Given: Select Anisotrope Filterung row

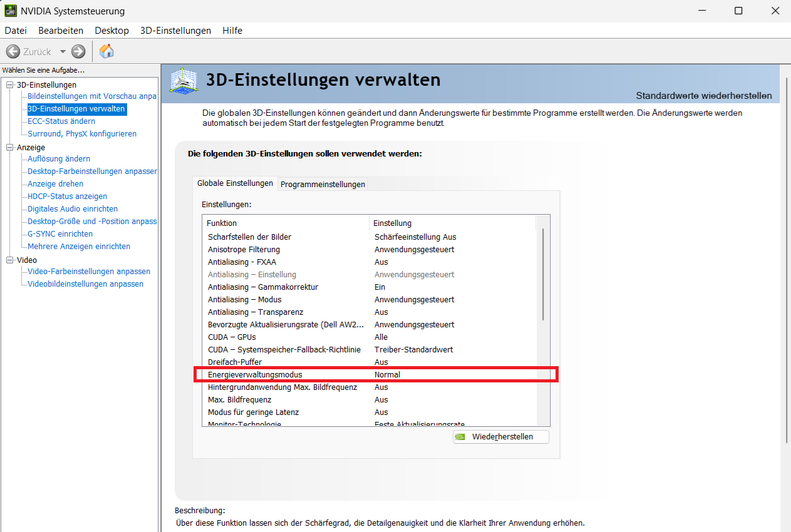Looking at the screenshot, I should pos(370,250).
